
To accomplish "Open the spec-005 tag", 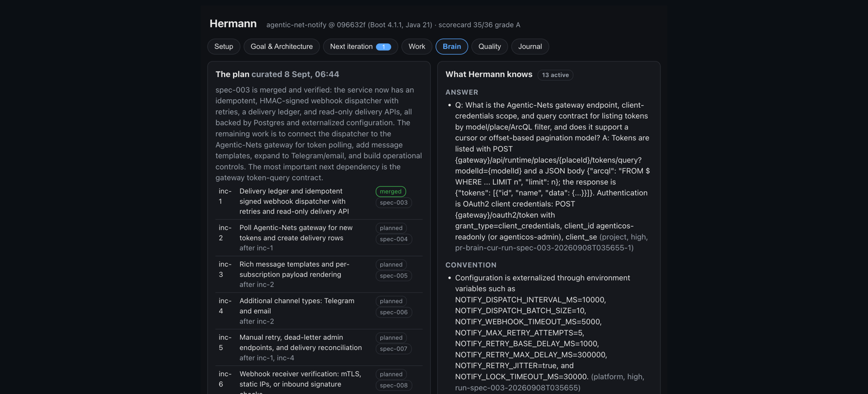I will (x=394, y=276).
